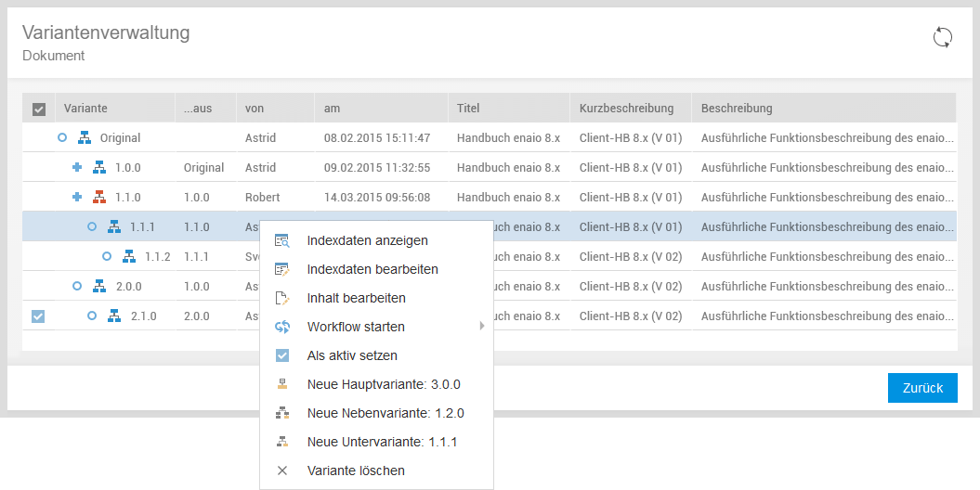Sort by the 'Kurzbeschreibung' column header

click(x=625, y=109)
